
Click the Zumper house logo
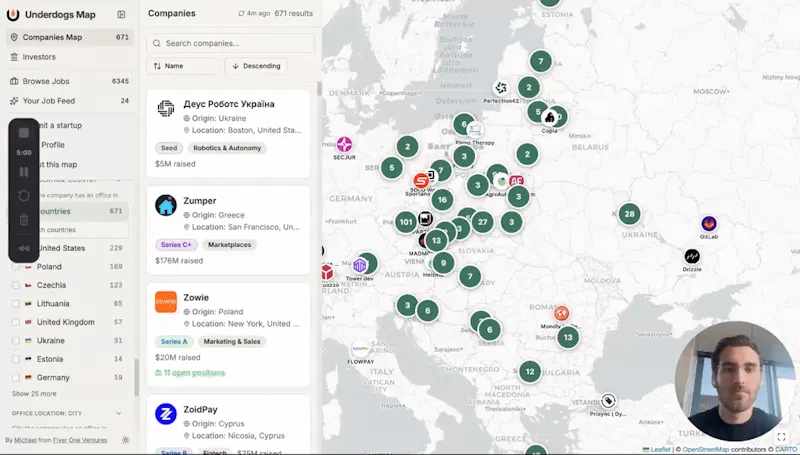click(166, 206)
